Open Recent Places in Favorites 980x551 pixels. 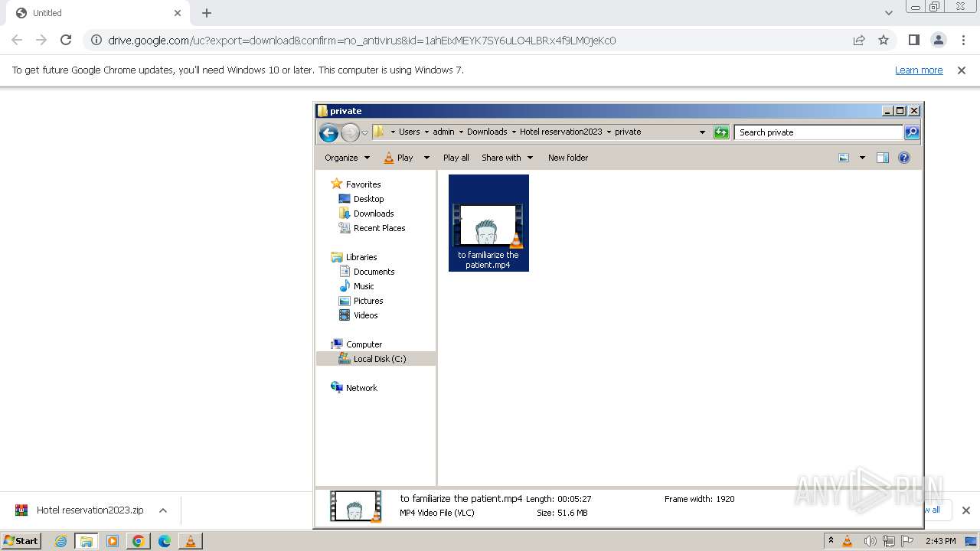pos(379,228)
